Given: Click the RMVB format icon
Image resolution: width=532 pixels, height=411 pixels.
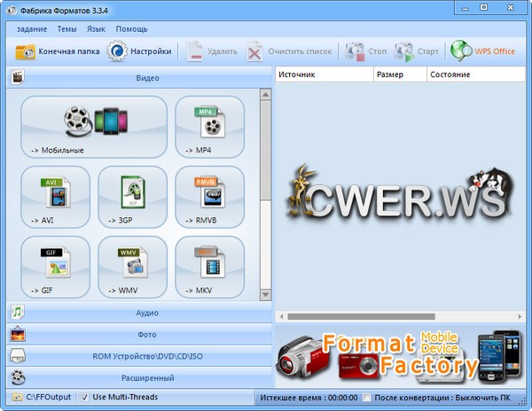Looking at the screenshot, I should tap(209, 195).
